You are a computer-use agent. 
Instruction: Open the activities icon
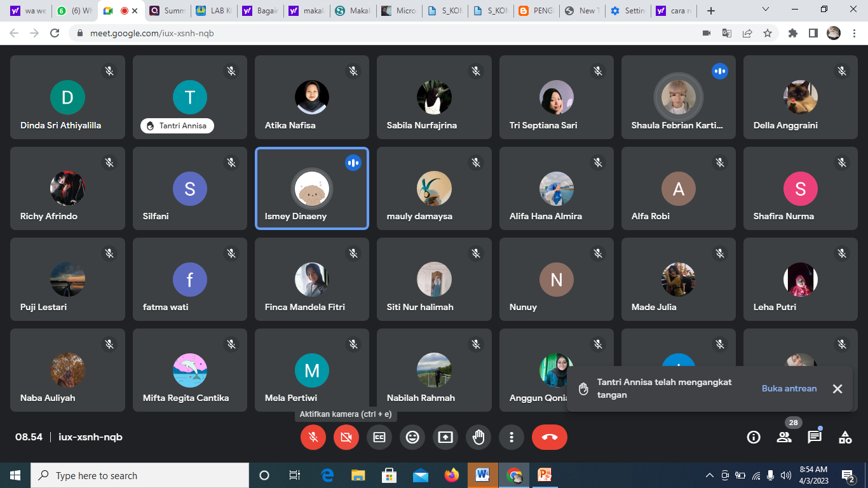click(845, 437)
